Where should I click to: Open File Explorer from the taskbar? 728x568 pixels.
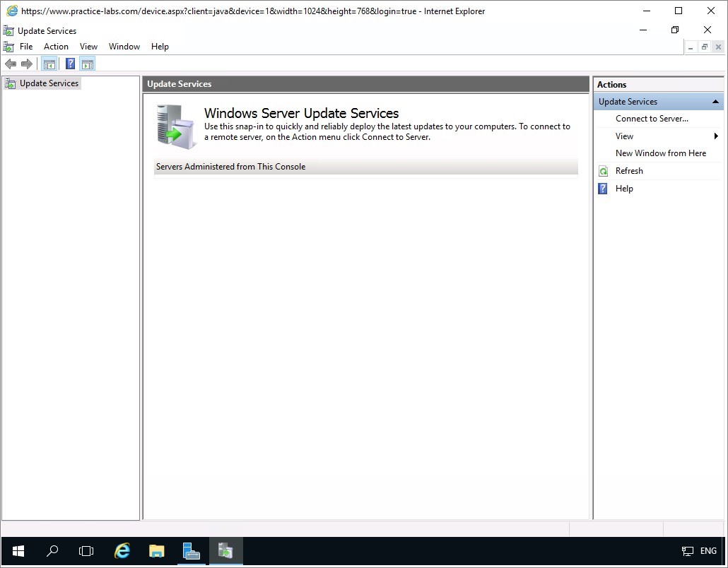tap(157, 551)
